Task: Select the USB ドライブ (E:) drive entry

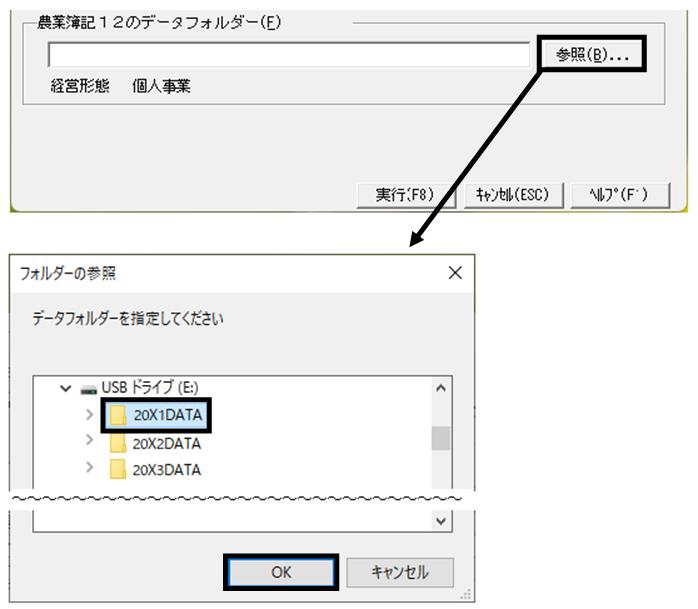Action: [x=150, y=387]
